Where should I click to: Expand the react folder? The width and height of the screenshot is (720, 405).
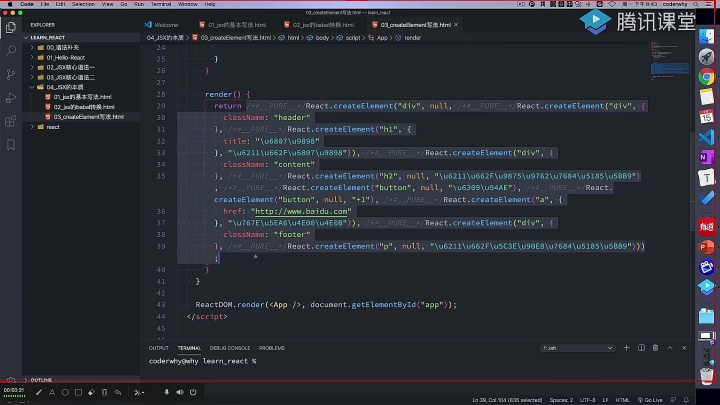pyautogui.click(x=52, y=127)
